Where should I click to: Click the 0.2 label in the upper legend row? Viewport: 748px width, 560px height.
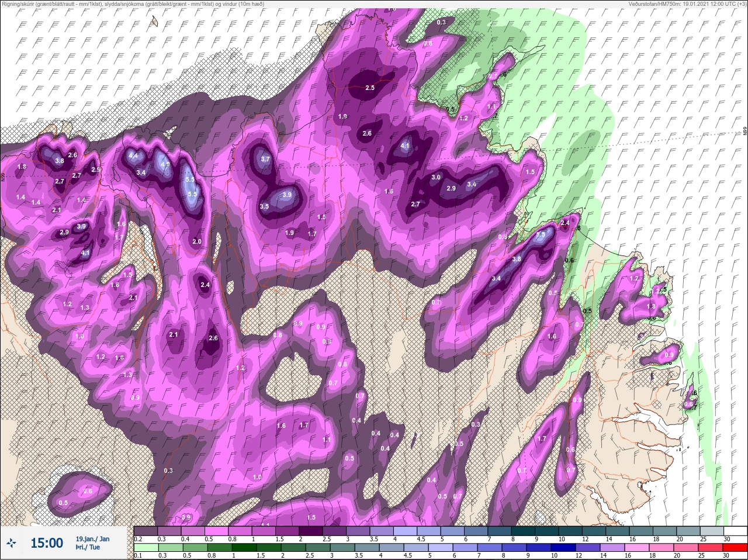click(x=138, y=538)
